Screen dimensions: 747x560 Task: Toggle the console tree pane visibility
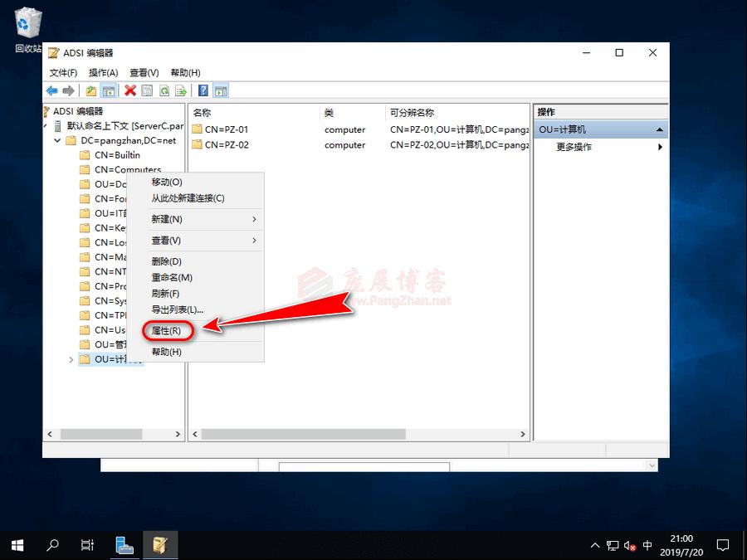(x=107, y=90)
